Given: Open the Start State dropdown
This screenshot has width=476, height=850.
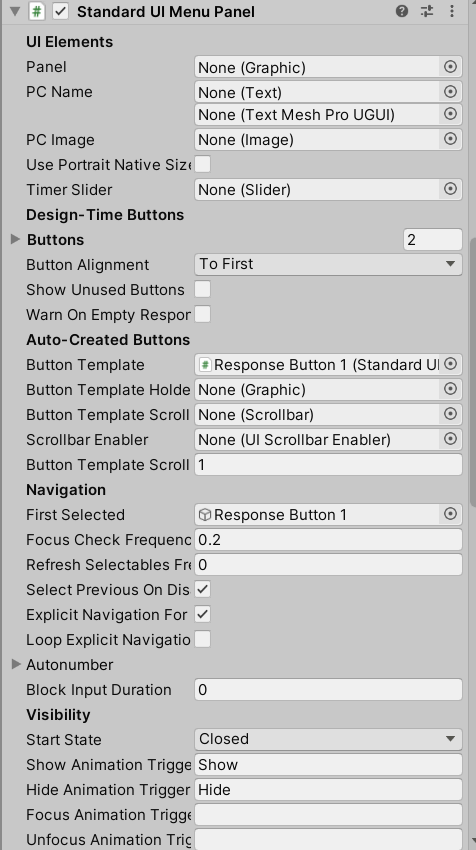Looking at the screenshot, I should [328, 739].
